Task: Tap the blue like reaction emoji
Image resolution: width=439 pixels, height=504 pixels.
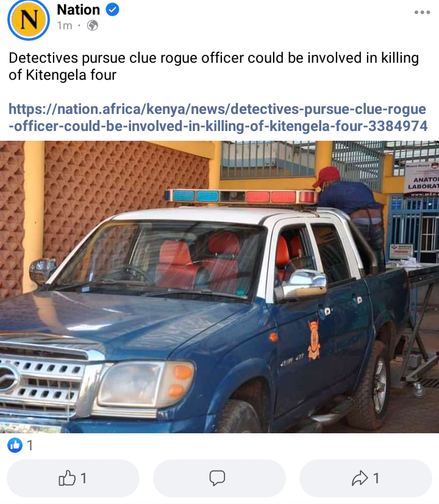Action: (15, 445)
